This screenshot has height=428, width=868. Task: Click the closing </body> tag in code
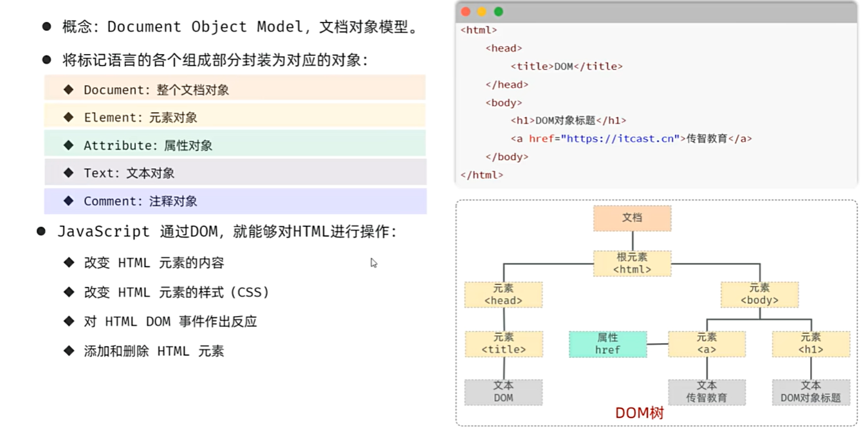507,156
